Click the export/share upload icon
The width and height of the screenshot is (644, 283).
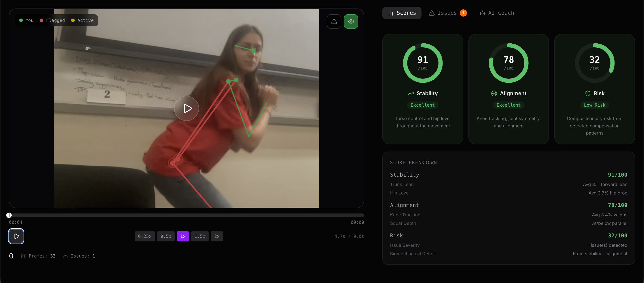334,21
